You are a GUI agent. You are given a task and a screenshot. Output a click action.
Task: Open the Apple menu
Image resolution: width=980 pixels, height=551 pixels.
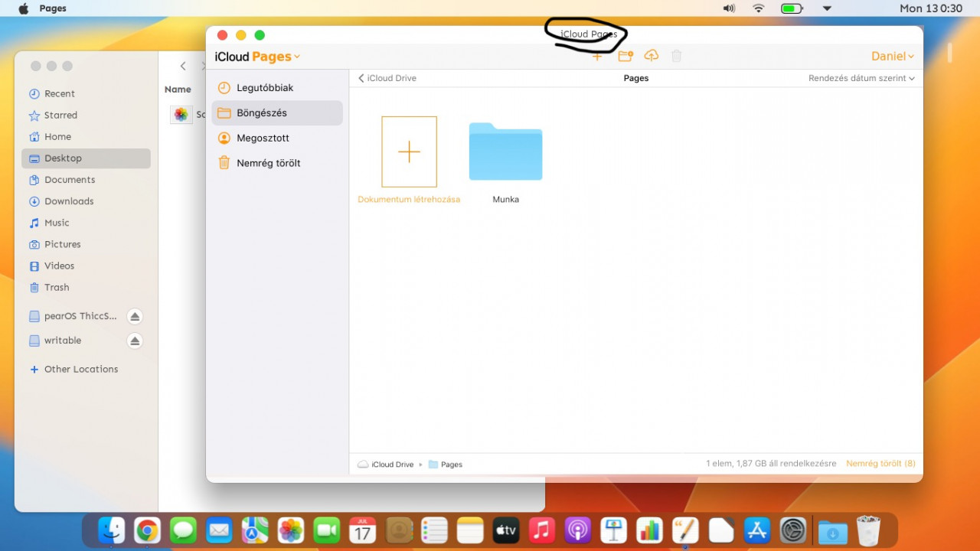click(23, 8)
